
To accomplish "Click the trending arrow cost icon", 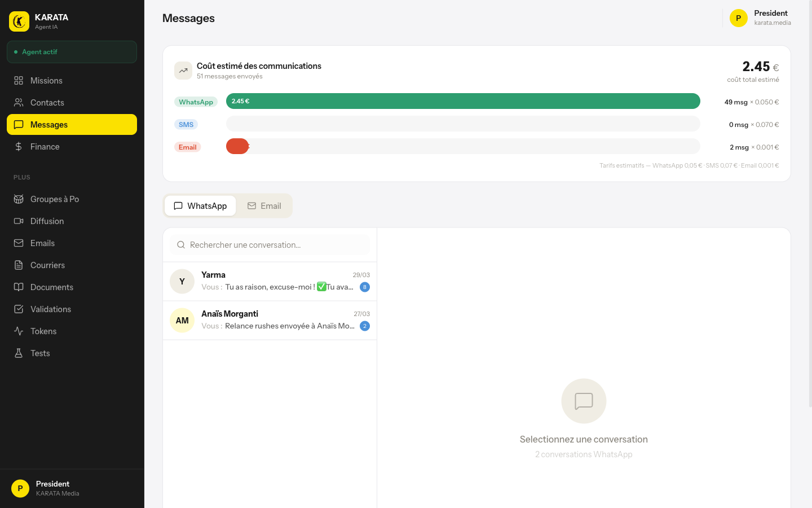I will (x=183, y=71).
